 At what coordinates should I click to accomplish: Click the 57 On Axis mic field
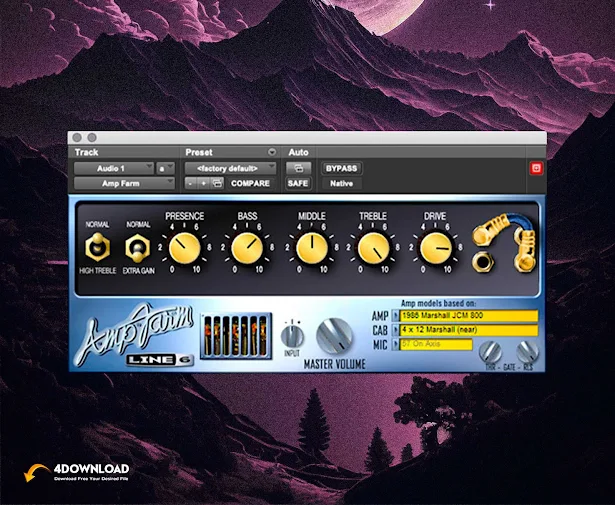click(x=436, y=345)
